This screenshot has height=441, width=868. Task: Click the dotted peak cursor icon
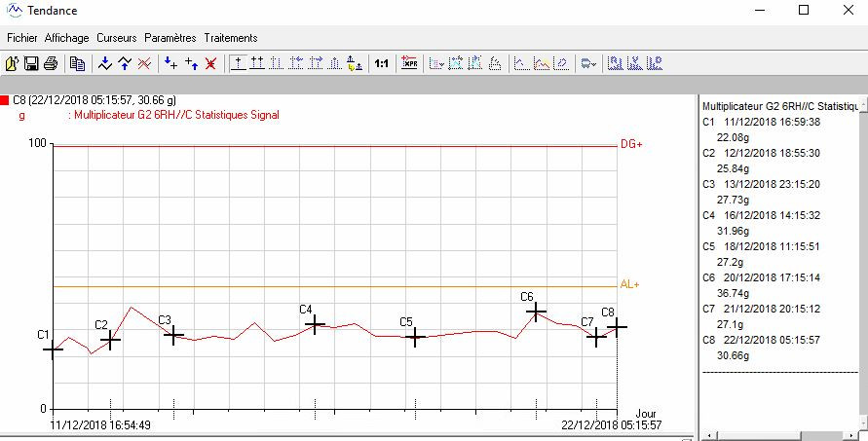[x=334, y=63]
